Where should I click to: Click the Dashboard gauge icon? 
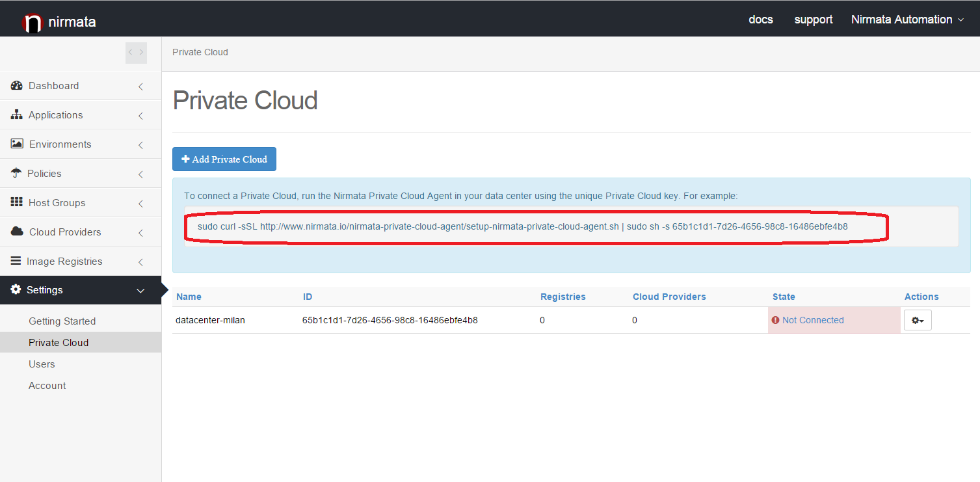click(x=17, y=85)
